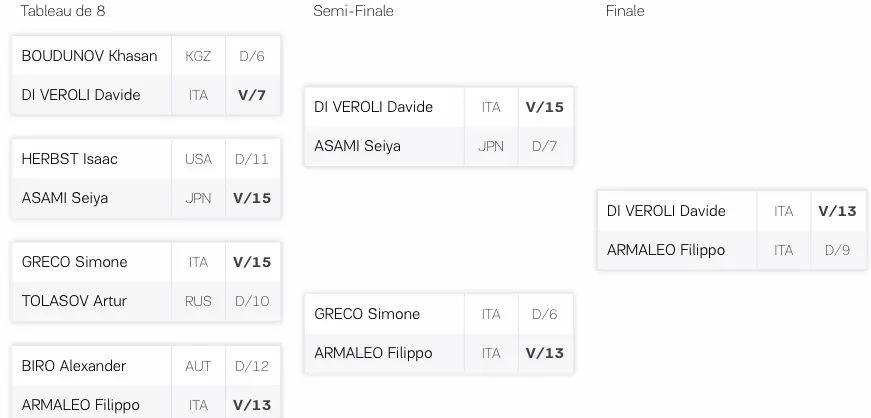The image size is (871, 418).
Task: Select the V/13 score in the Finale round
Action: pos(837,211)
